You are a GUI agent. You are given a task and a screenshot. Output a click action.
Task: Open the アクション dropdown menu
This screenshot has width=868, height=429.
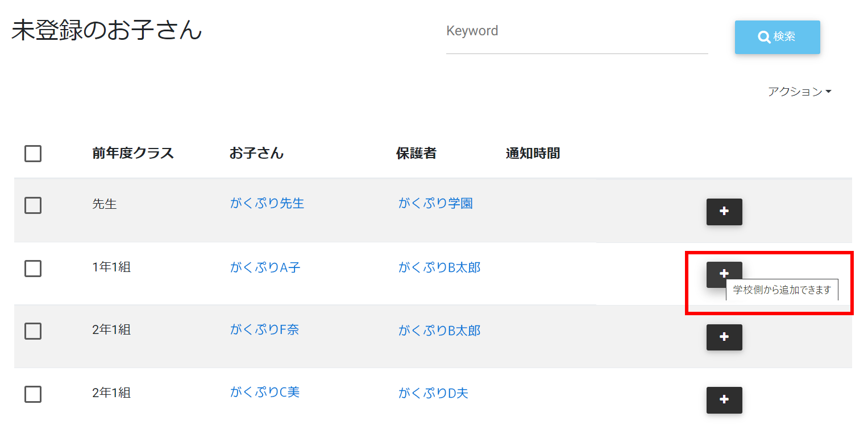pyautogui.click(x=799, y=92)
